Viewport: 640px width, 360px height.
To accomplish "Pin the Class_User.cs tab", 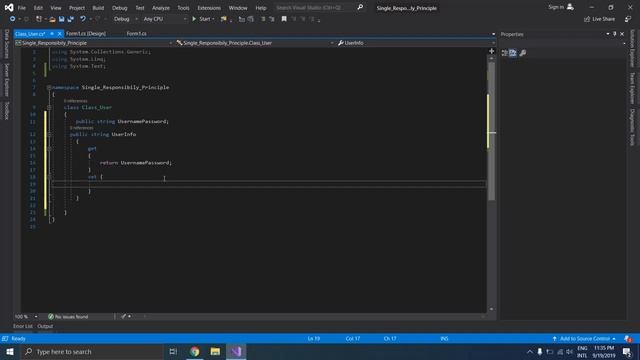I will pyautogui.click(x=52, y=33).
